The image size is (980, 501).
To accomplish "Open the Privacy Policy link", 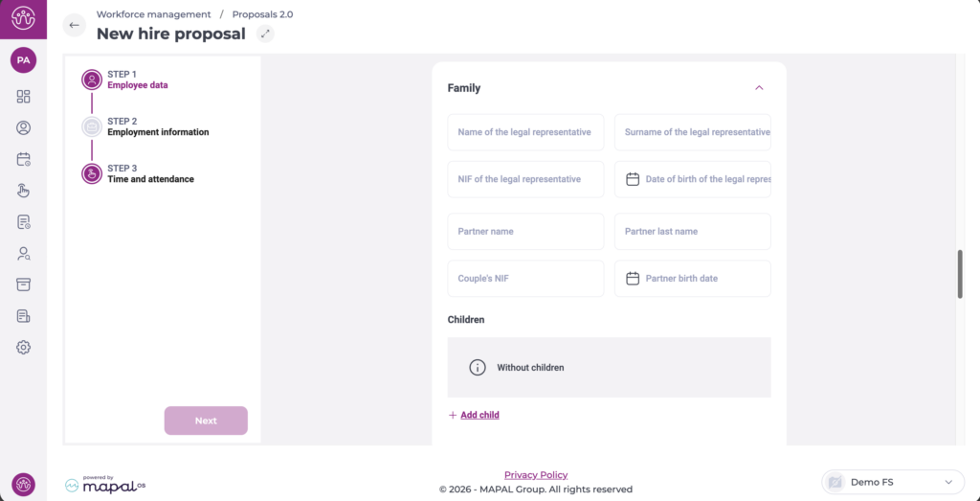I will [x=536, y=475].
